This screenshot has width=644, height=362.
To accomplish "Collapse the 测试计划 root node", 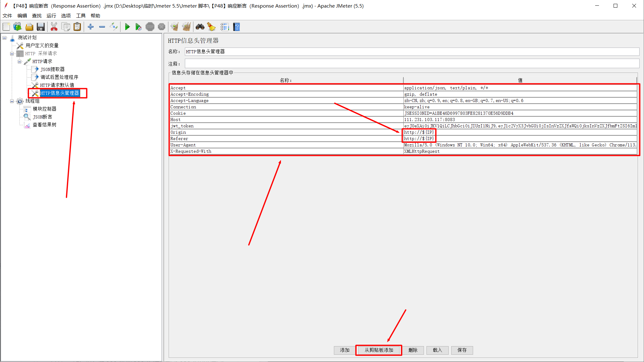I will (x=4, y=38).
